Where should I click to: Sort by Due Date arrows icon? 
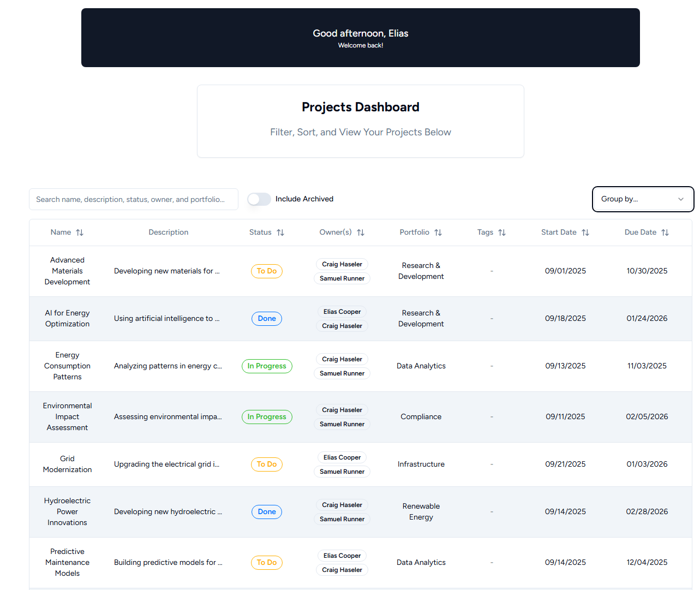coord(665,233)
